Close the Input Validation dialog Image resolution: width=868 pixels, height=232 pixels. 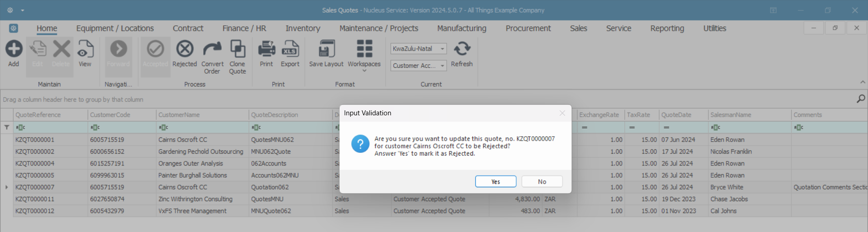562,113
